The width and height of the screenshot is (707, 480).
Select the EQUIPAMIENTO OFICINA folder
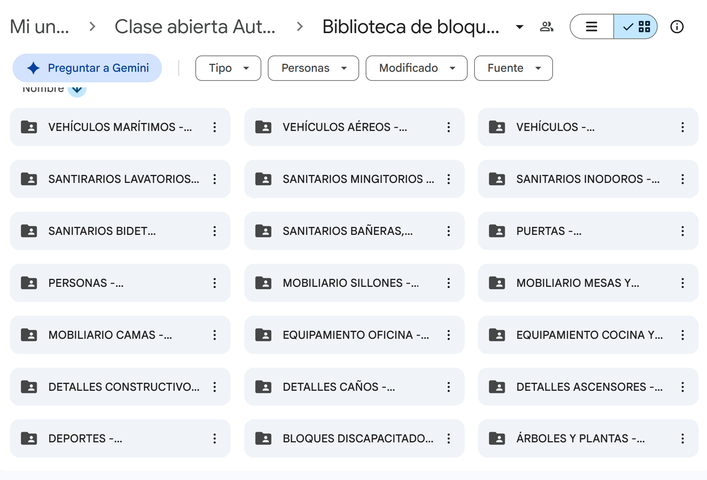(x=354, y=335)
